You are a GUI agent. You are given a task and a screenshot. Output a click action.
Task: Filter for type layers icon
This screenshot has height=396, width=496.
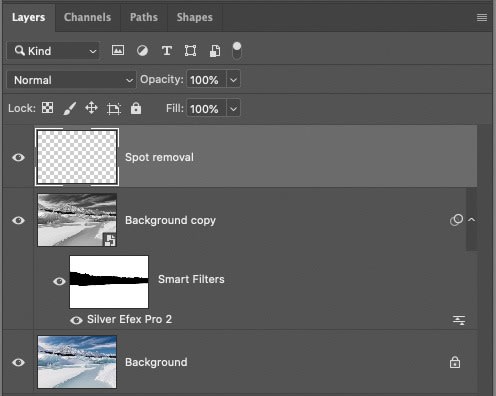167,51
